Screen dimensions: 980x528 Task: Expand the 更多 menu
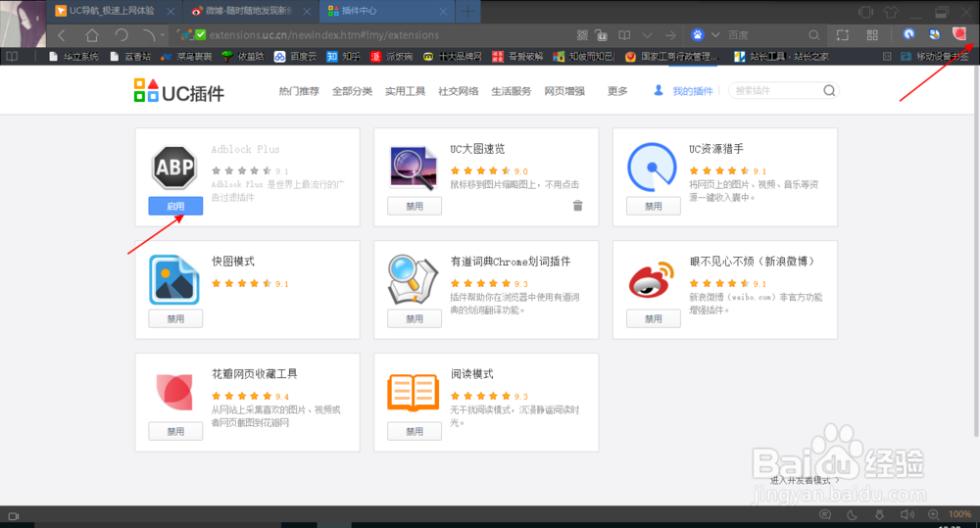[x=617, y=91]
